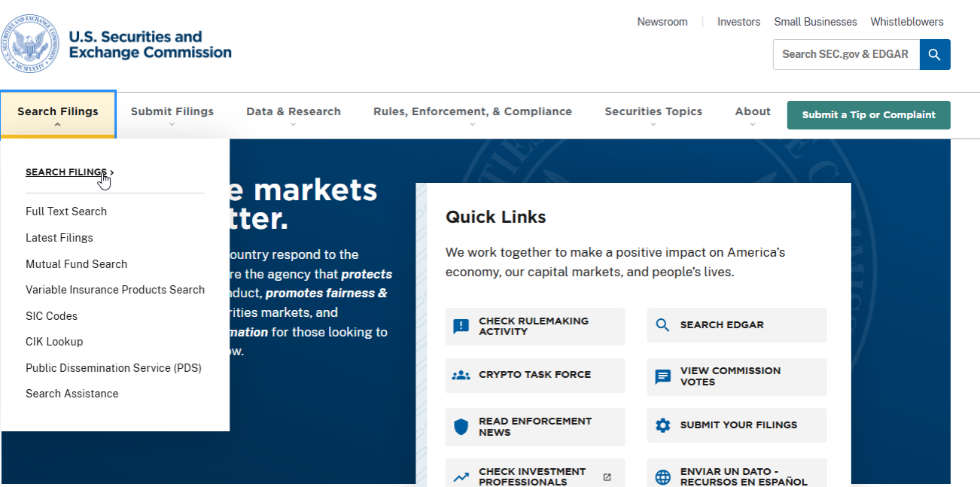Click the magnifying glass search button
The image size is (980, 487).
(x=935, y=54)
